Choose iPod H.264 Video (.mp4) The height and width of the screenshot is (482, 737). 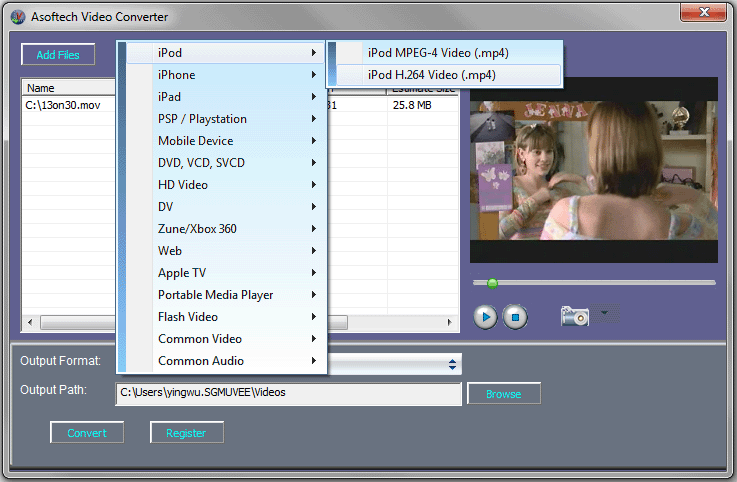[449, 75]
